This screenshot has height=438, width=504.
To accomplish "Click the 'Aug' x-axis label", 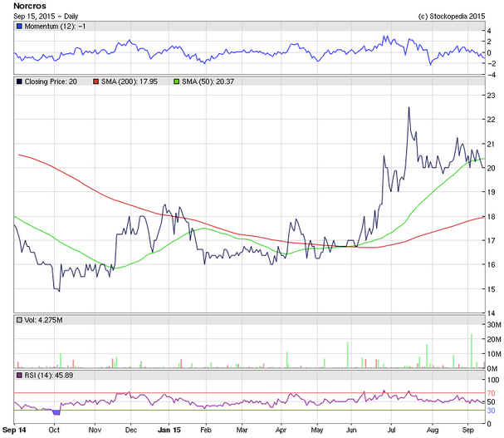I will pyautogui.click(x=433, y=431).
